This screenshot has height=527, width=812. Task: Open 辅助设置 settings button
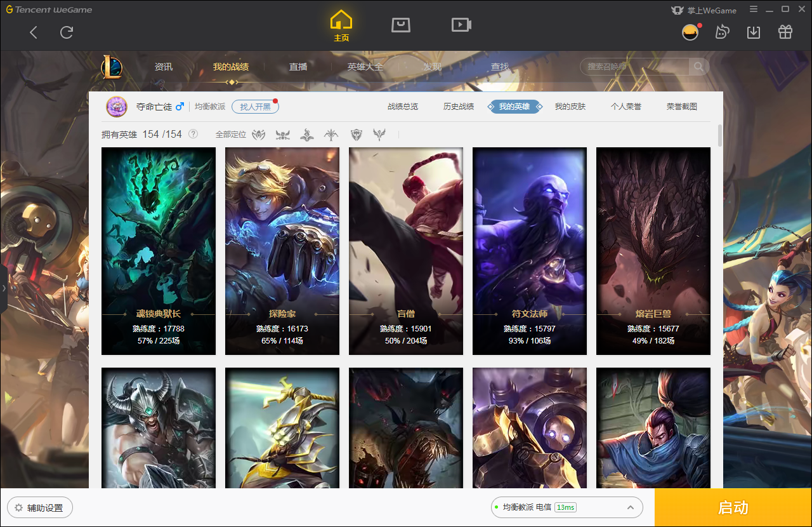pos(39,508)
